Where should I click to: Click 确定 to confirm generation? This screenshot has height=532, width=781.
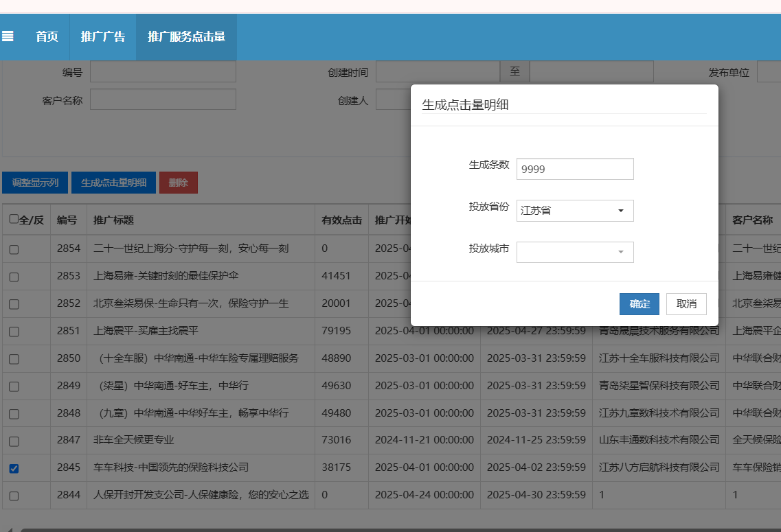click(x=639, y=304)
